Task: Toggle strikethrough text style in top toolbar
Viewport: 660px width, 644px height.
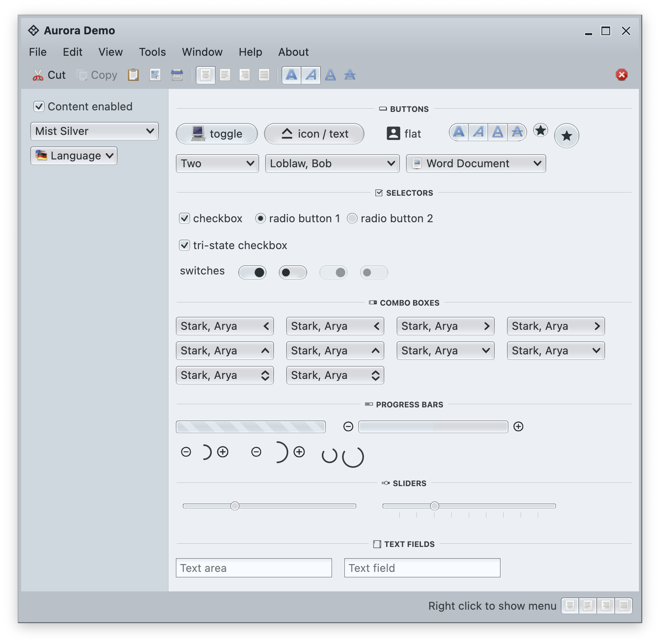Action: pos(350,75)
